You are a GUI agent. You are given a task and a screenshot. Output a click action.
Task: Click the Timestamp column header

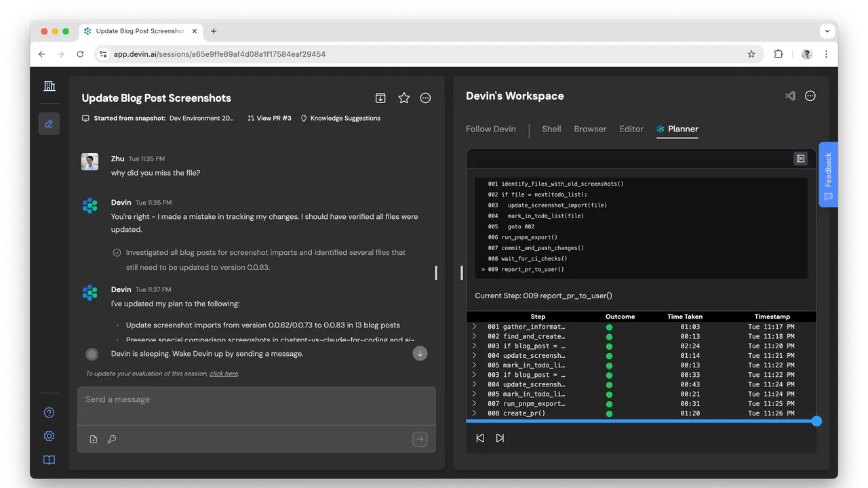point(772,317)
